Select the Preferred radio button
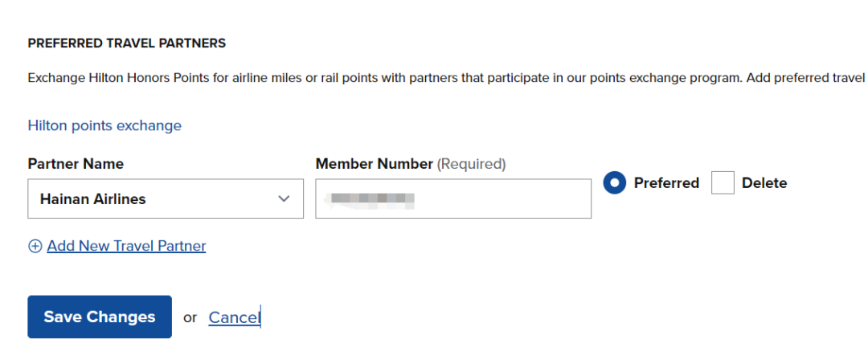This screenshot has height=356, width=868. pos(615,182)
